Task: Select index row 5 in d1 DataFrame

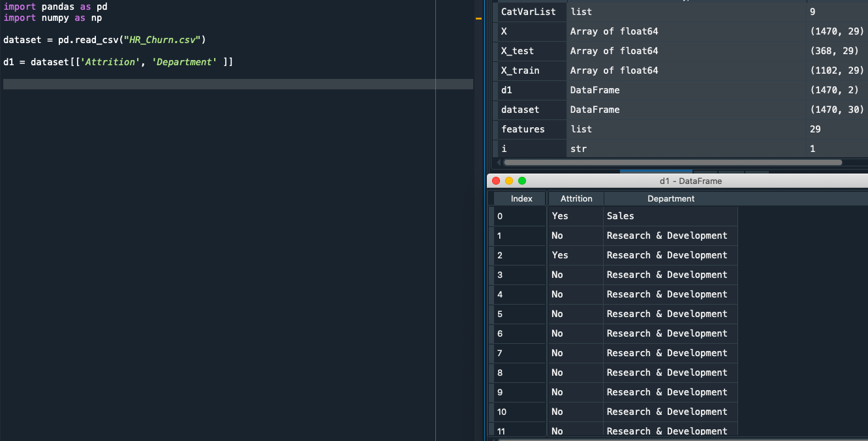Action: coord(519,314)
